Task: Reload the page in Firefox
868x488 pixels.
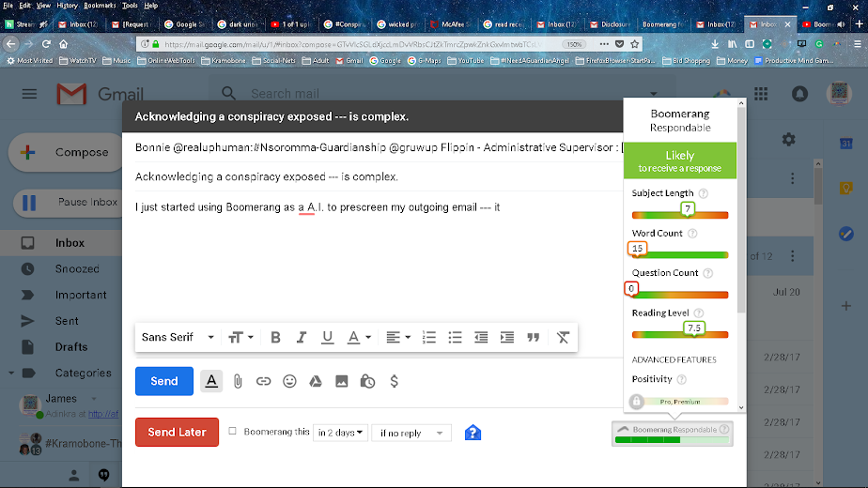Action: [x=47, y=44]
